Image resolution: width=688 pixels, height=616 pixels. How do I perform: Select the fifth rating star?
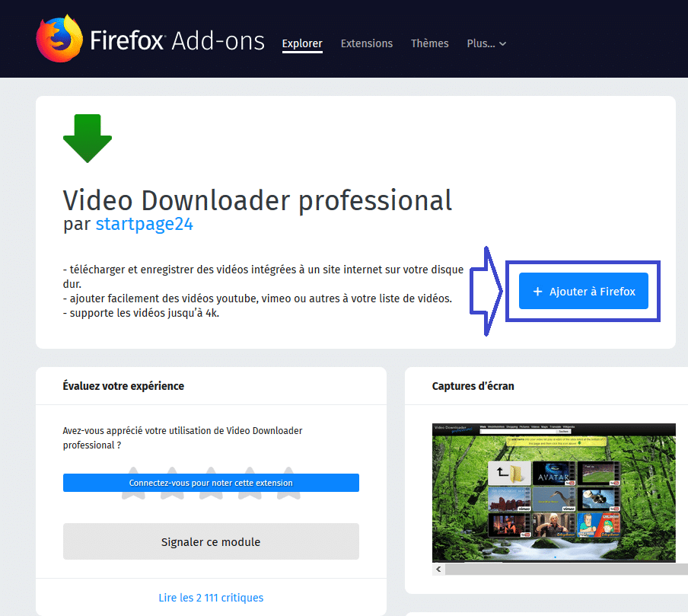point(288,483)
